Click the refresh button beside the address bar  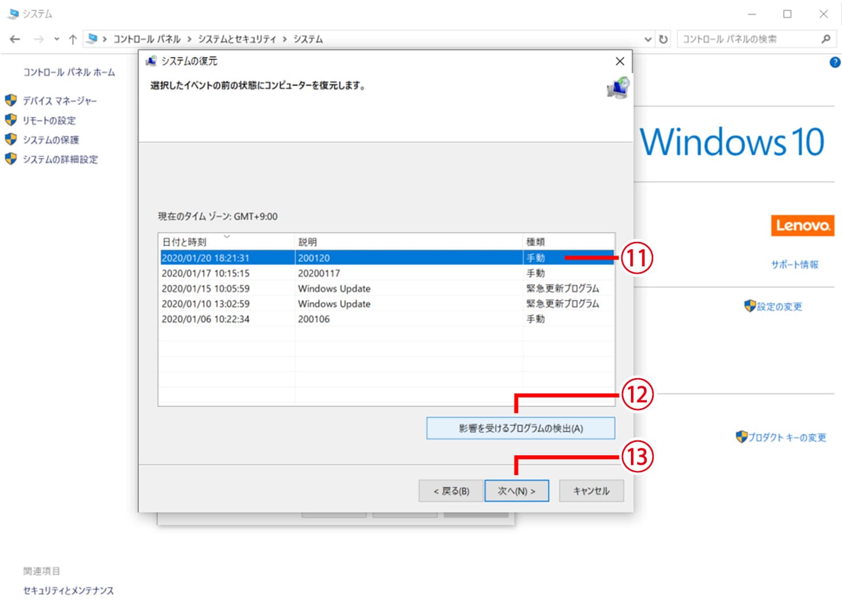[663, 39]
